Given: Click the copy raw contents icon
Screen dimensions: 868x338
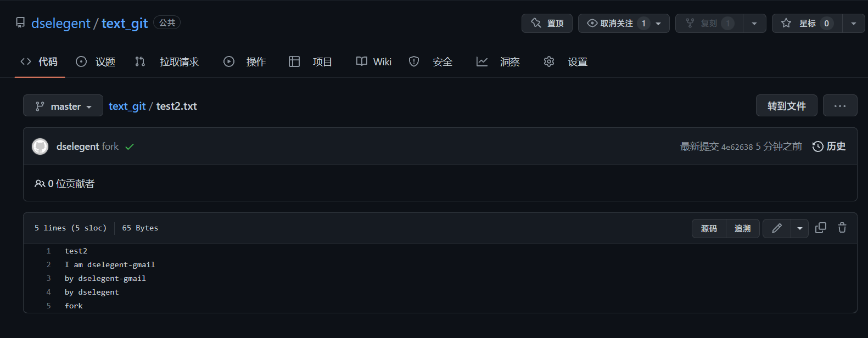Looking at the screenshot, I should [x=821, y=228].
